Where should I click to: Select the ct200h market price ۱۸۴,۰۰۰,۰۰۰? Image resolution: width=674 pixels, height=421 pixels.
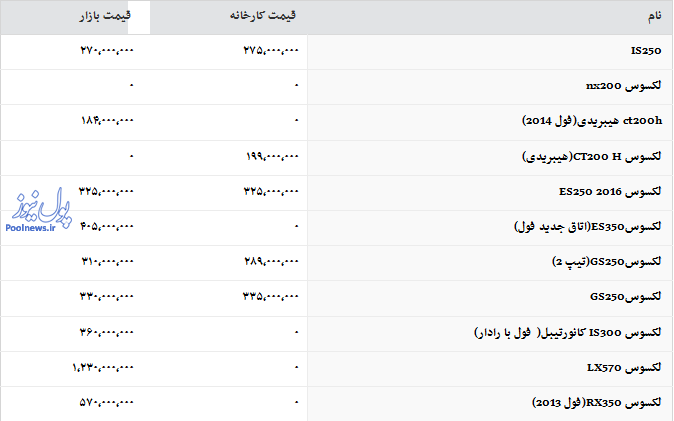[x=107, y=122]
